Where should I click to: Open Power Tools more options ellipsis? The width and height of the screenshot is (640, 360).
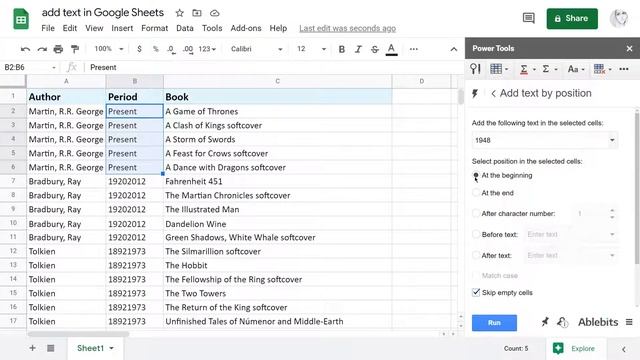(624, 69)
